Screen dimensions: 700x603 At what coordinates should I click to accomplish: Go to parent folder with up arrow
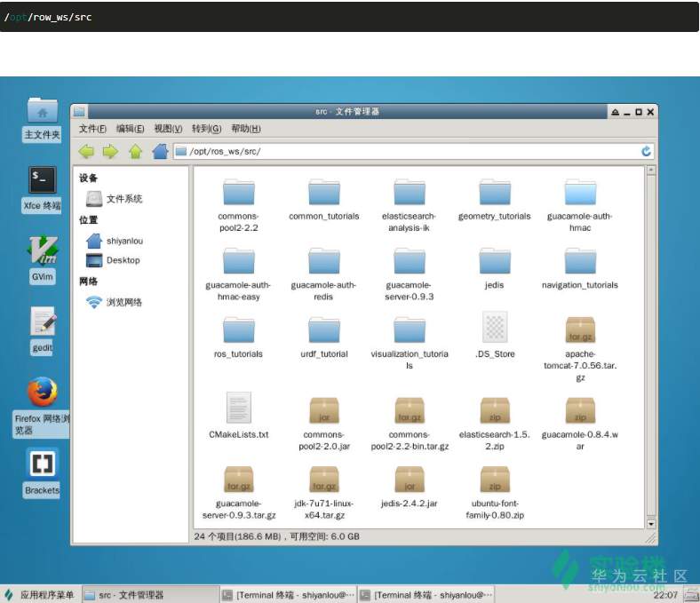point(135,152)
